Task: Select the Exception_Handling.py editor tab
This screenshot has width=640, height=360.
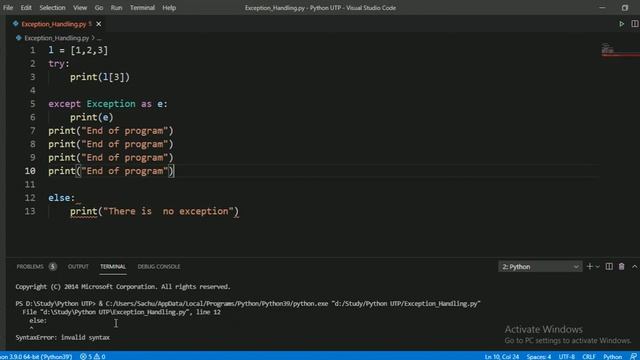Action: (x=57, y=24)
